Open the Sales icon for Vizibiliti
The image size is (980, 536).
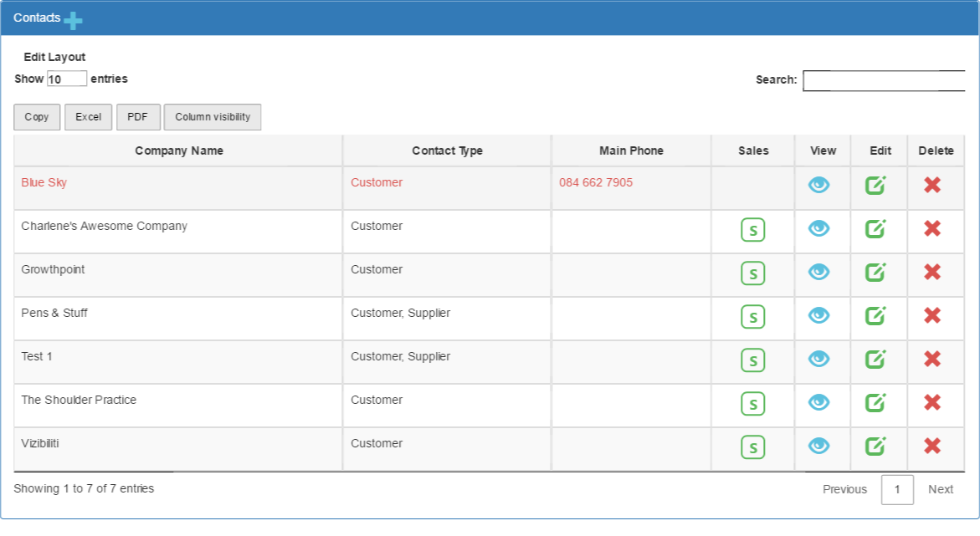tap(752, 447)
